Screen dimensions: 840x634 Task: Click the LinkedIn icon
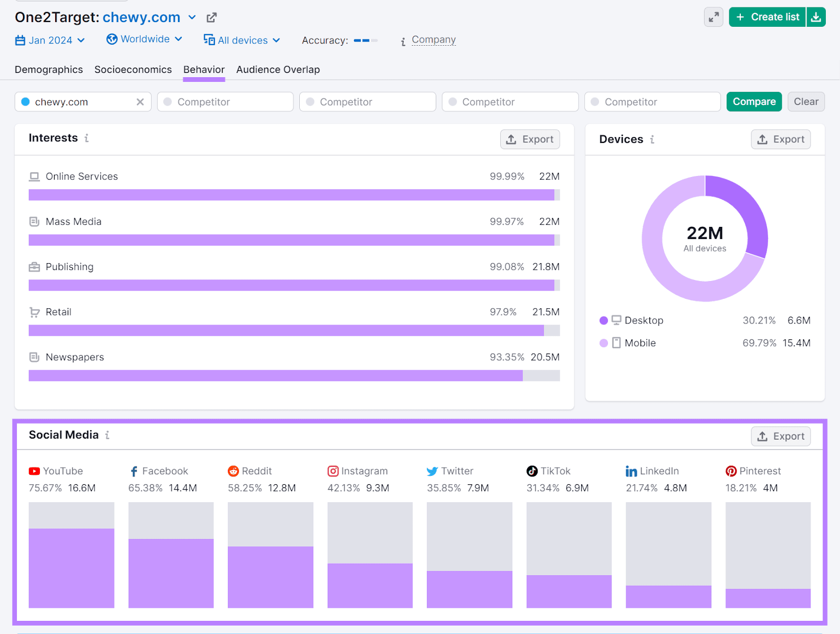[632, 471]
